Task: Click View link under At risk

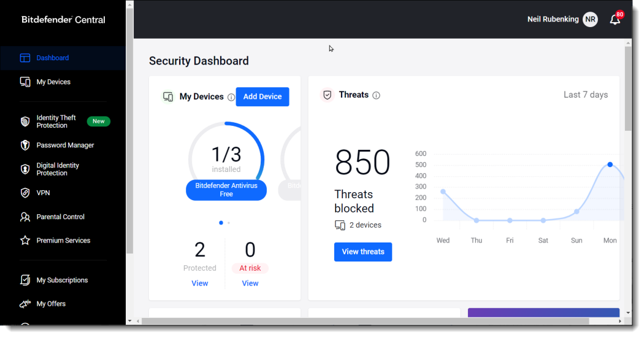Action: coord(250,284)
